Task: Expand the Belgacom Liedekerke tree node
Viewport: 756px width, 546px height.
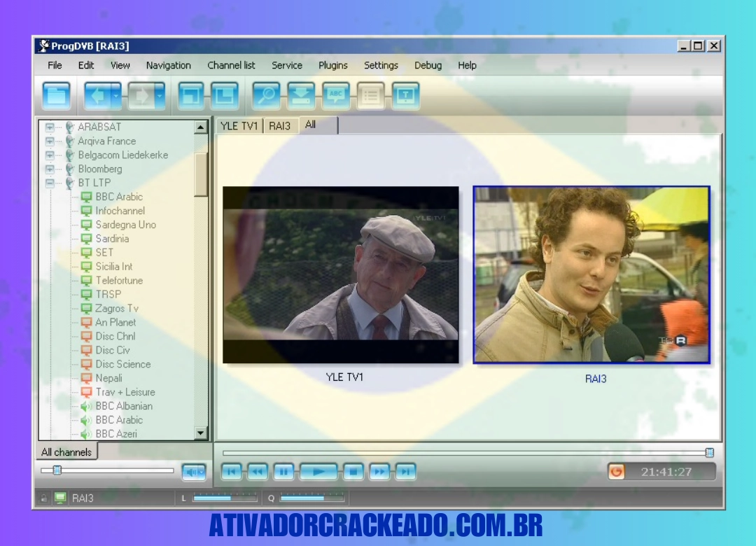Action: point(50,155)
